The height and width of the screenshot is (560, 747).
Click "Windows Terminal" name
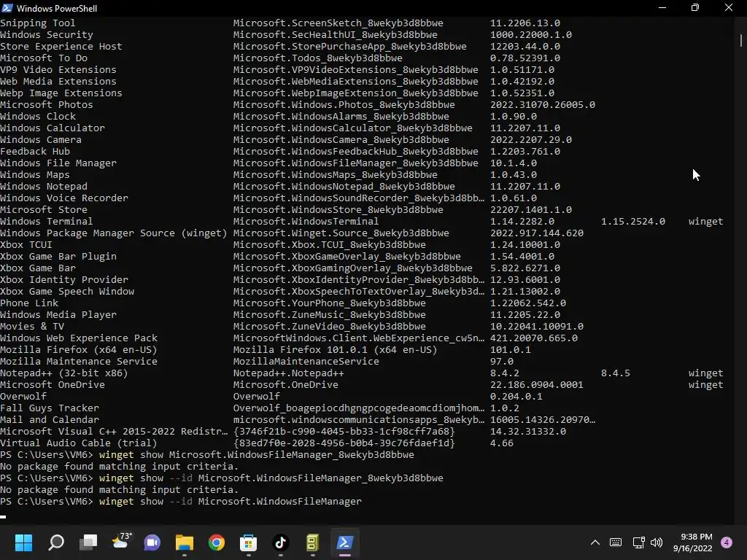(47, 222)
